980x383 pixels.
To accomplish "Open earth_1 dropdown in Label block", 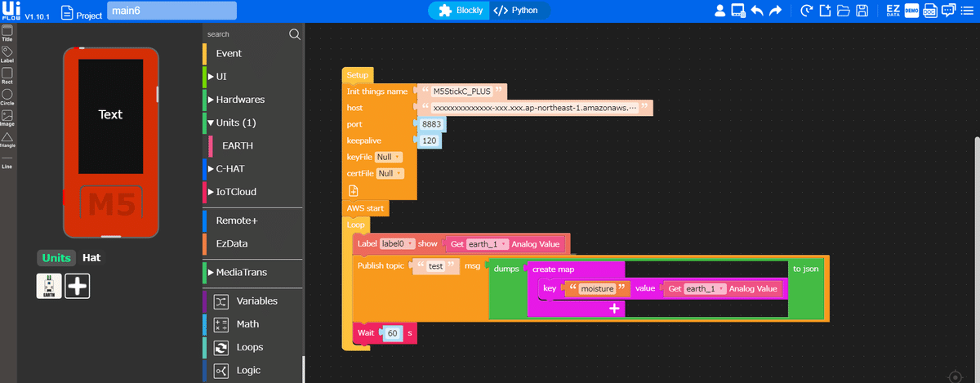I will pos(488,243).
